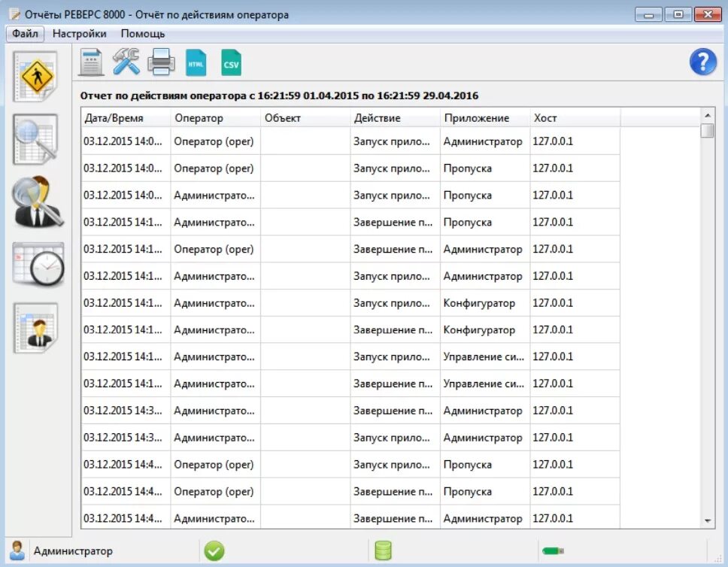The height and width of the screenshot is (567, 728).
Task: Click the green connection plug status icon
Action: click(553, 551)
